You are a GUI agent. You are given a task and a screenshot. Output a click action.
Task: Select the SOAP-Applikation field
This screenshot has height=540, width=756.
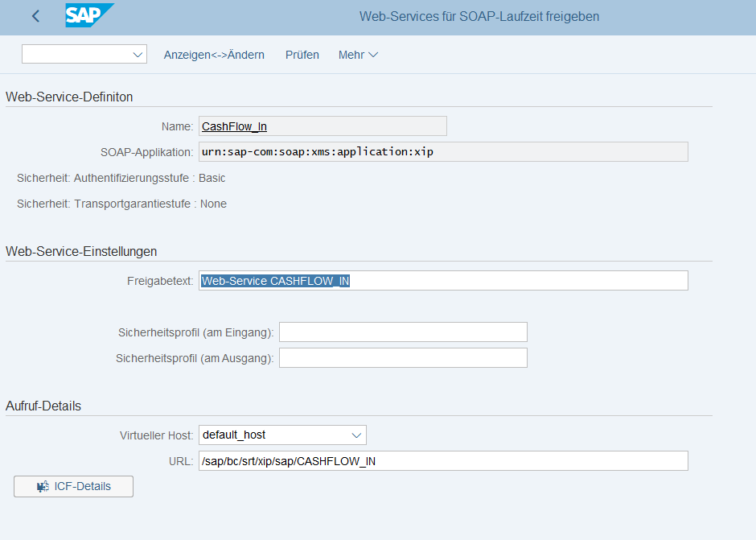[x=443, y=152]
